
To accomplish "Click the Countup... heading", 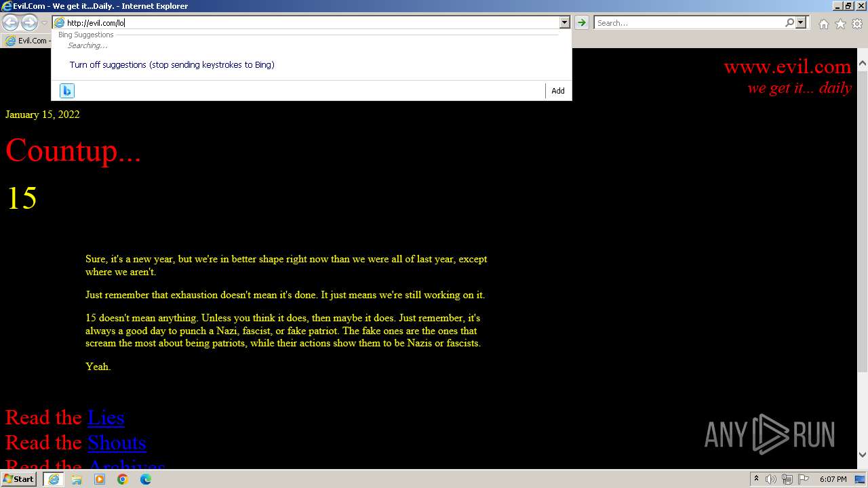I will click(73, 150).
